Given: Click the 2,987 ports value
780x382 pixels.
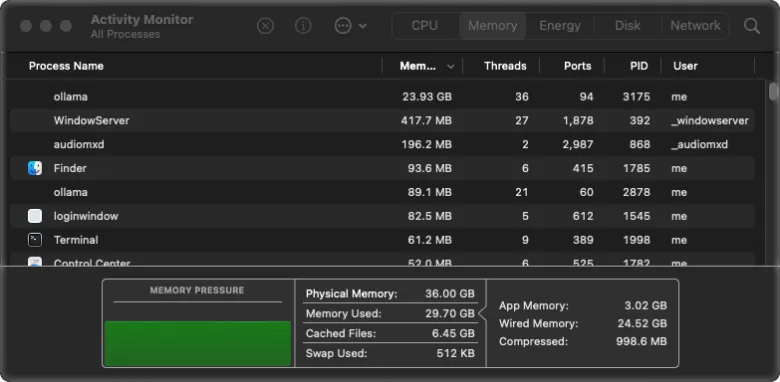Looking at the screenshot, I should pyautogui.click(x=578, y=144).
